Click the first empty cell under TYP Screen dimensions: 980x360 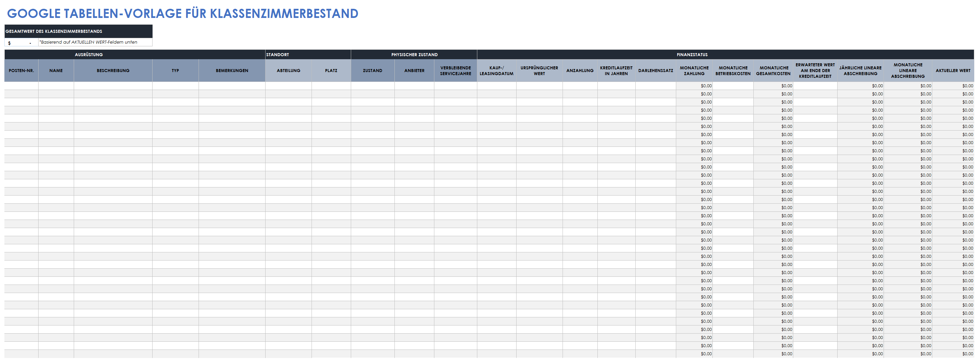[x=175, y=86]
